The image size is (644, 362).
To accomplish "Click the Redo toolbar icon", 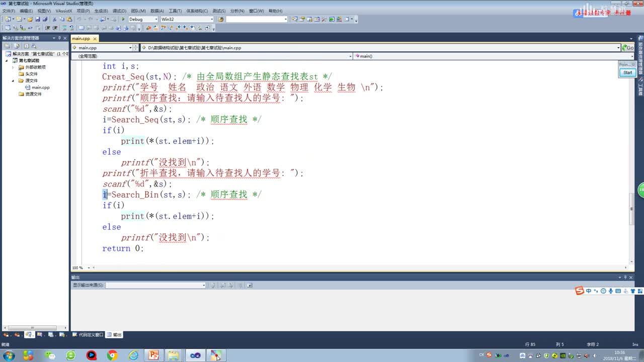I will 91,19.
